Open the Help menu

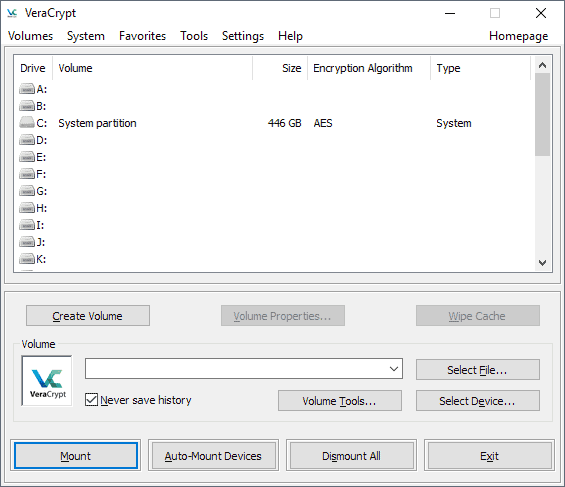click(x=290, y=36)
